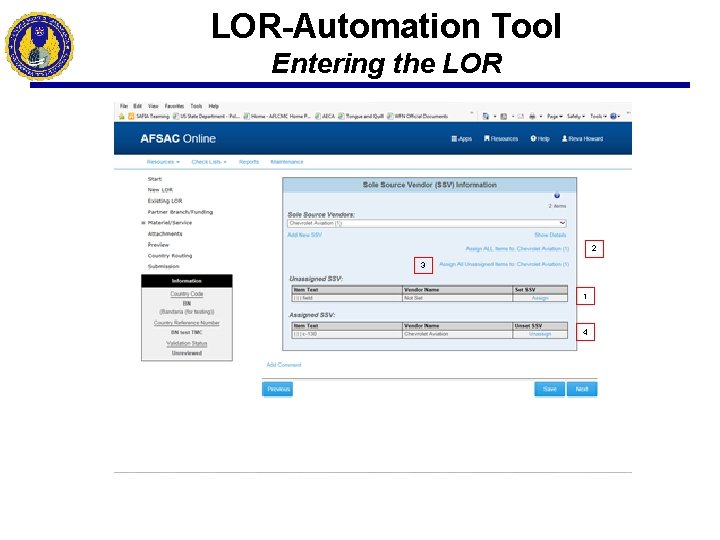This screenshot has height=540, width=720.
Task: Open the browser Edit menu
Action: point(138,106)
